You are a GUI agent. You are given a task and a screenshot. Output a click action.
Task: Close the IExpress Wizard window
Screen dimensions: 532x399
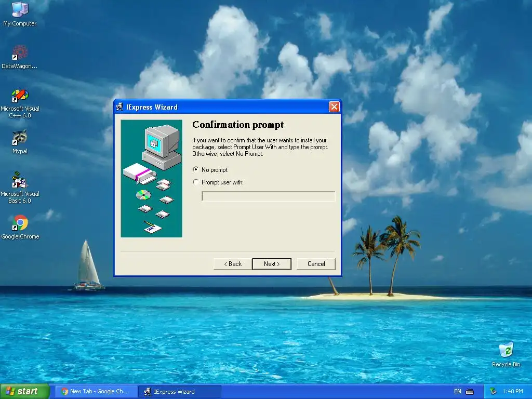(334, 107)
